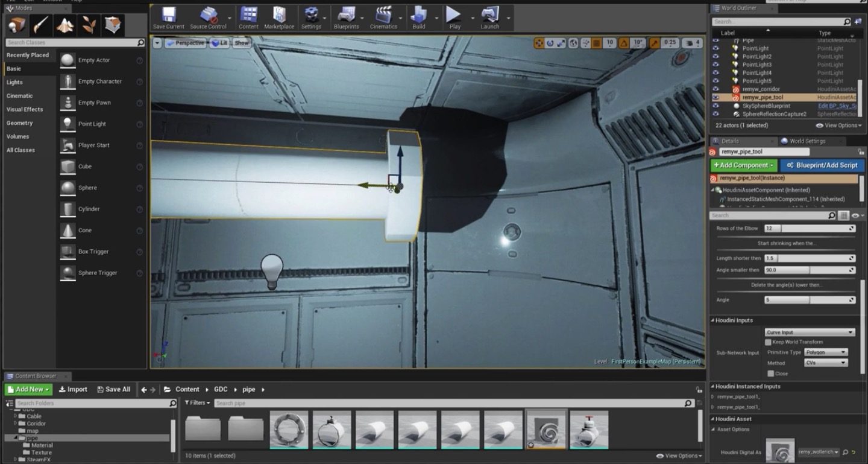This screenshot has width=868, height=464.
Task: Adjust Rows of the Elbow slider
Action: point(810,229)
